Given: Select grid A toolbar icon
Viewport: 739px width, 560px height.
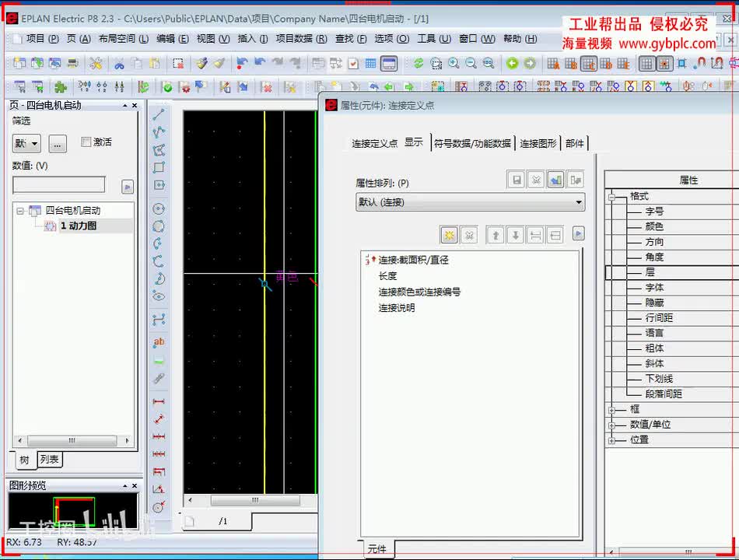Looking at the screenshot, I should [553, 63].
